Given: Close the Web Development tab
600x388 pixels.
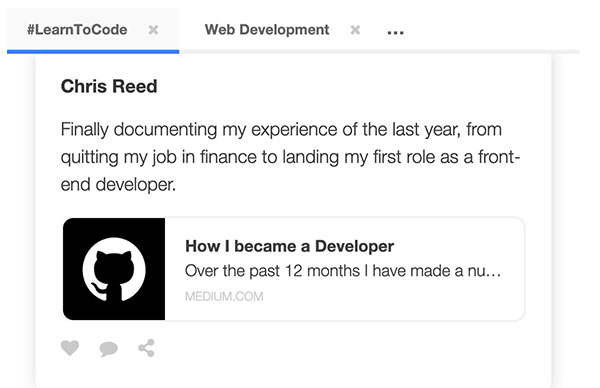Looking at the screenshot, I should click(x=355, y=30).
